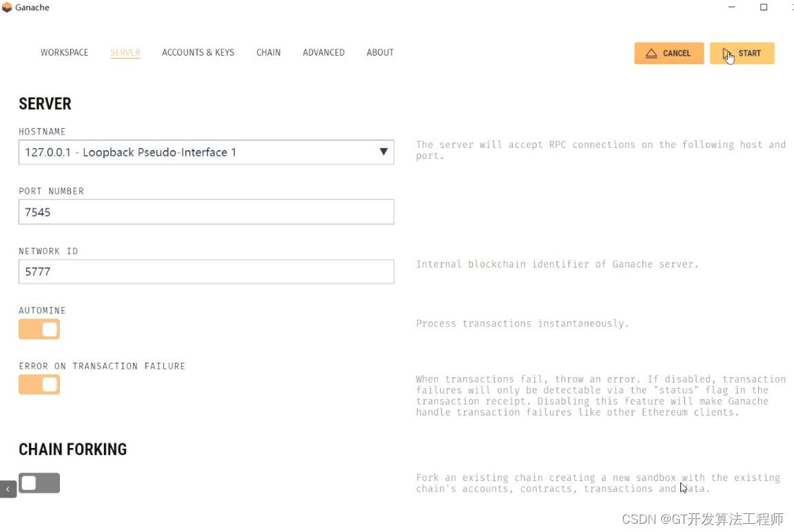Click the SERVER section heading
The image size is (794, 532).
tap(45, 104)
